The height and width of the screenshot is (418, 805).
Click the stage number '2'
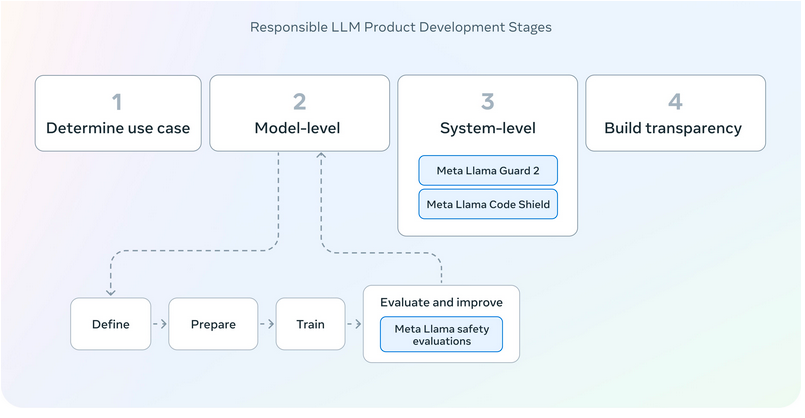click(300, 102)
